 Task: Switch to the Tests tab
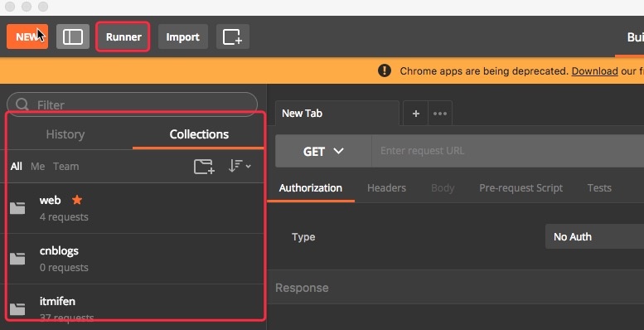[x=599, y=188]
